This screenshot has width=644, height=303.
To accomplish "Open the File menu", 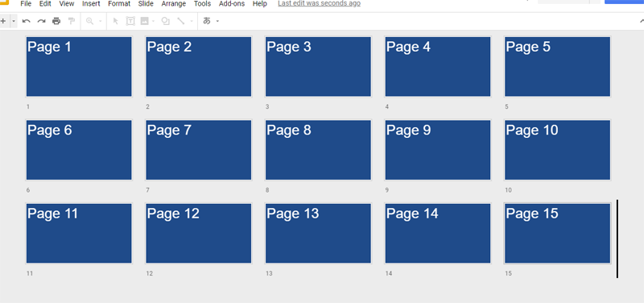I will click(x=26, y=4).
